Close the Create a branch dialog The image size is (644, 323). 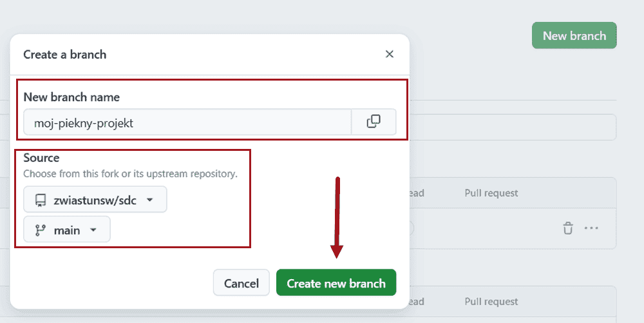coord(389,54)
